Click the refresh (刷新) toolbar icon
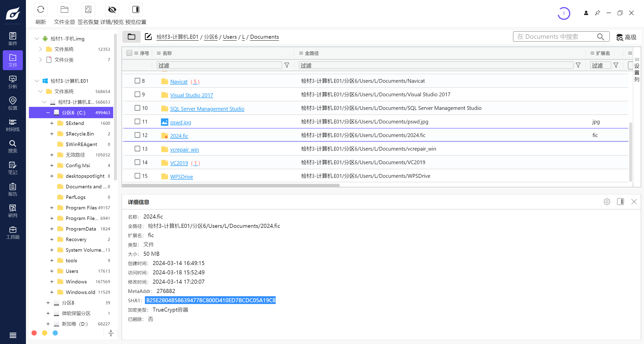 coord(41,10)
